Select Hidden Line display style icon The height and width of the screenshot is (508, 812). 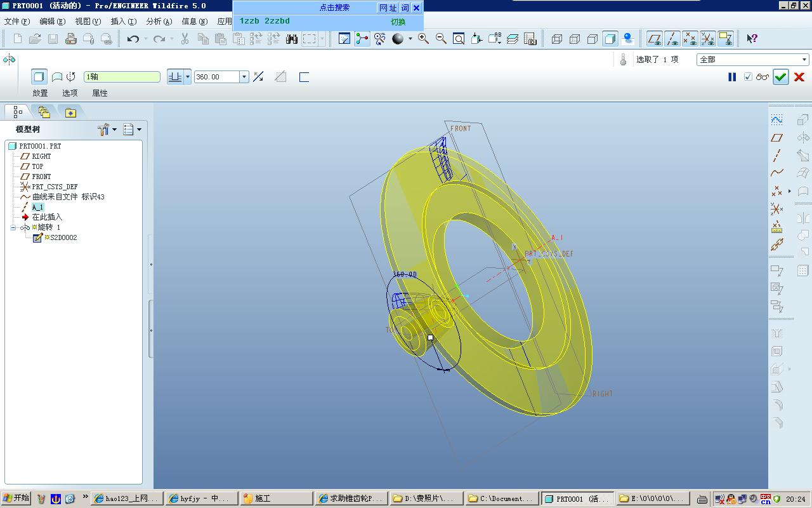point(574,39)
